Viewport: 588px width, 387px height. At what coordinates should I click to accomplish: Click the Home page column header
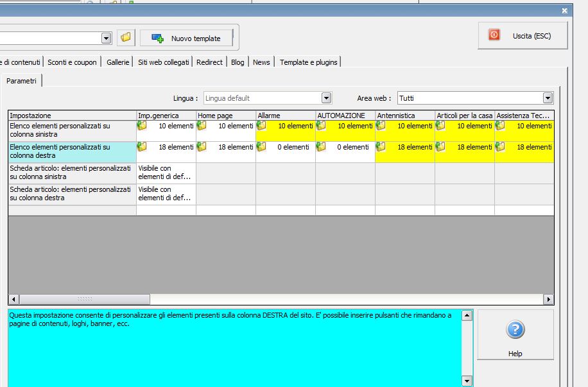(226, 116)
